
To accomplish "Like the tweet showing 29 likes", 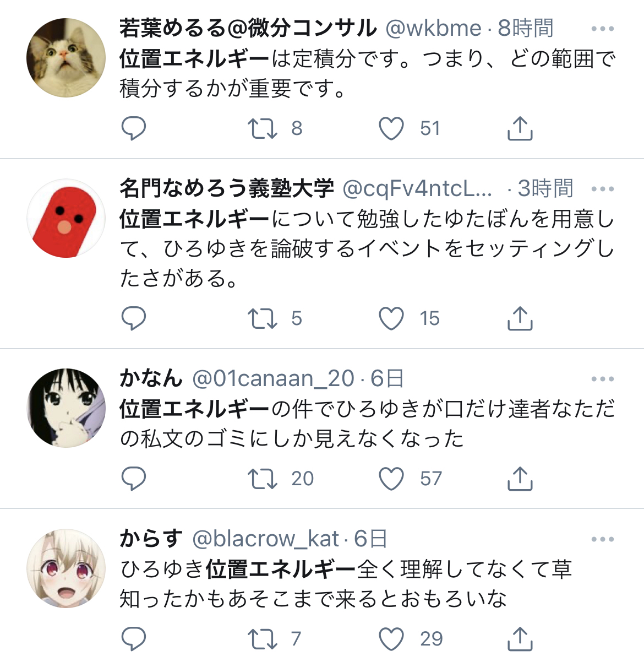I will click(391, 639).
